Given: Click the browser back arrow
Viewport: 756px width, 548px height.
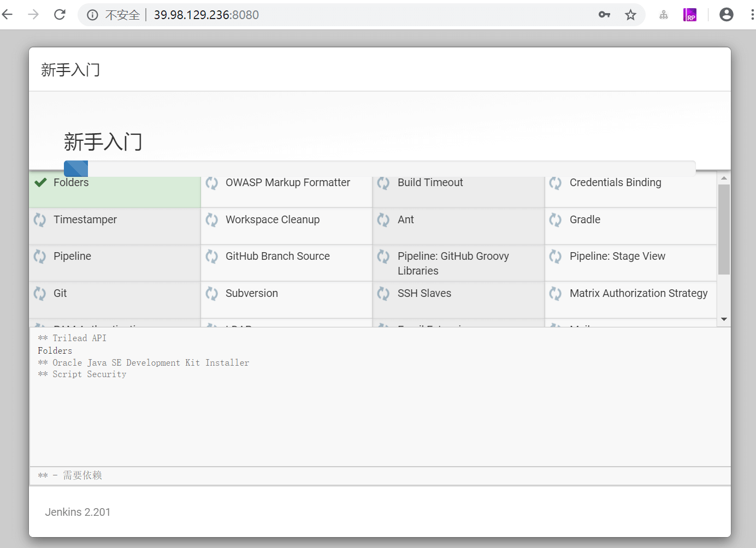Looking at the screenshot, I should tap(8, 14).
